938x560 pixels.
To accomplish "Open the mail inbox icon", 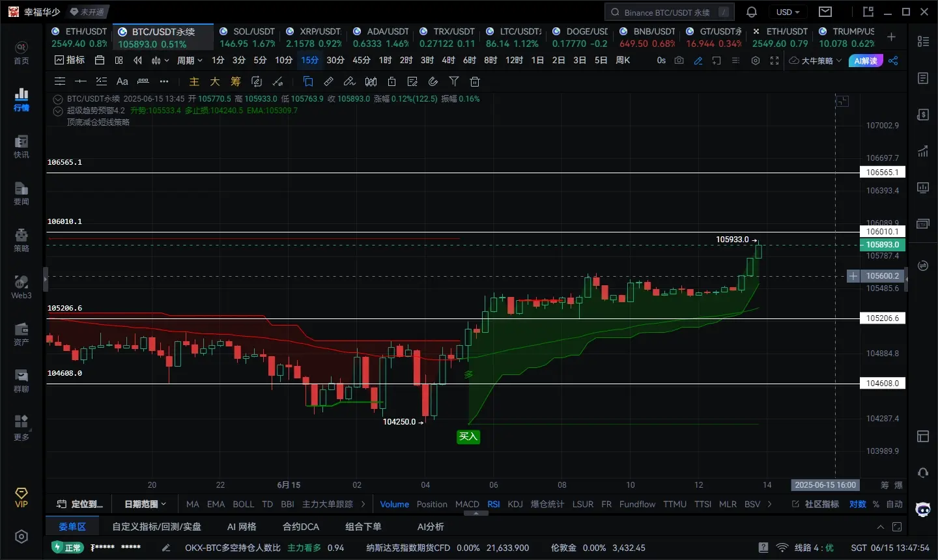I will [x=825, y=12].
